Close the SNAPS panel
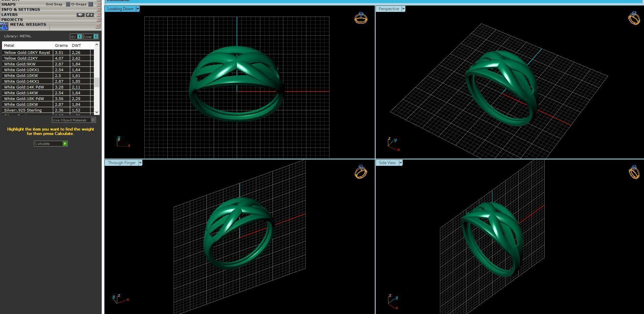644x314 pixels. click(99, 4)
